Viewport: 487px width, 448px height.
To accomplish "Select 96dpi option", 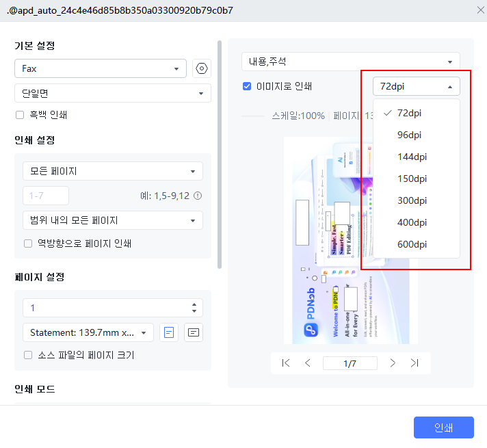I will pyautogui.click(x=416, y=135).
